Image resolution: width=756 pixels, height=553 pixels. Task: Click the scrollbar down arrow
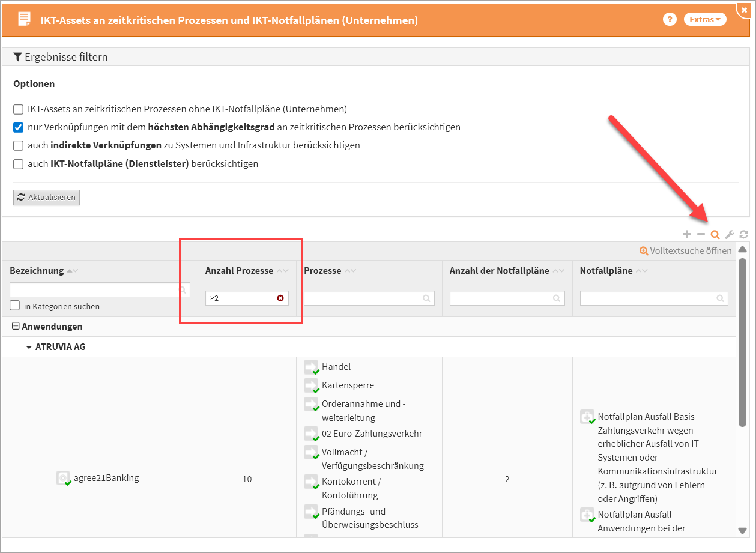743,530
